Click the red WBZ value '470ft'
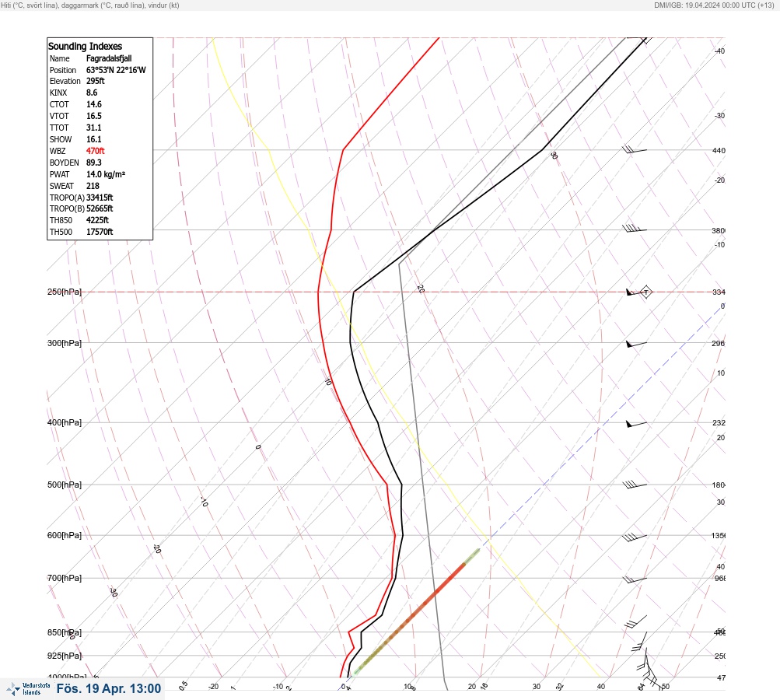 coord(96,151)
